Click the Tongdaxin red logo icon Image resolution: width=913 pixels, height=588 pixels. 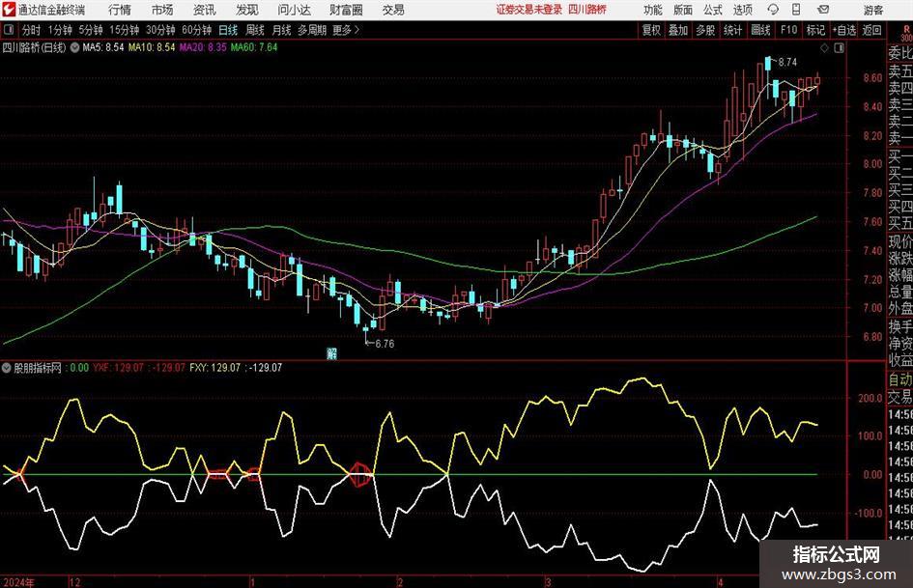[10, 10]
